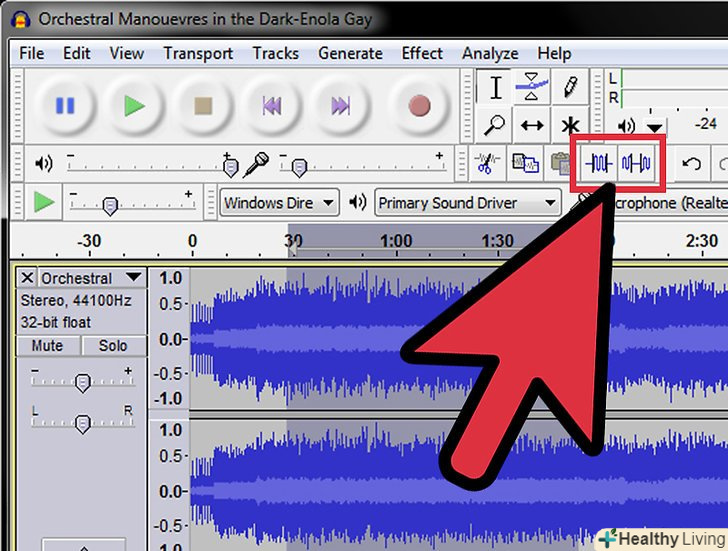Click the speaker icon beside Primary Sound Driver
This screenshot has height=551, width=728.
click(x=358, y=202)
